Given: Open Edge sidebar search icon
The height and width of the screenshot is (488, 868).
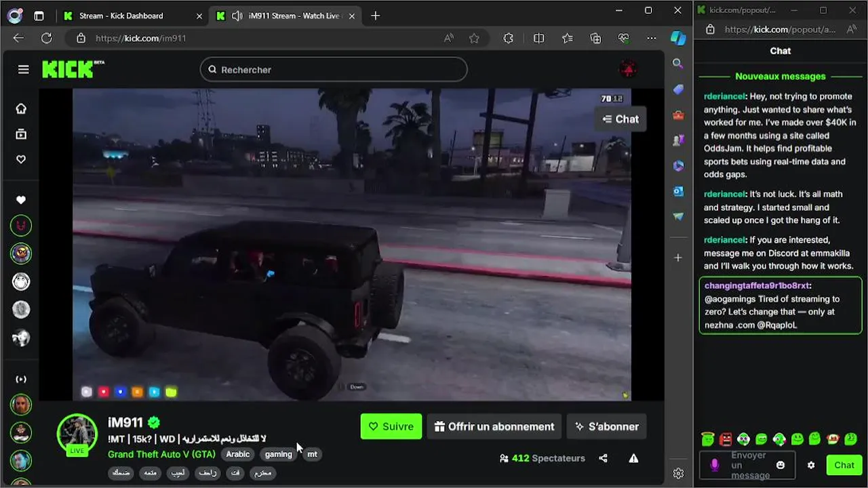Looking at the screenshot, I should 678,63.
